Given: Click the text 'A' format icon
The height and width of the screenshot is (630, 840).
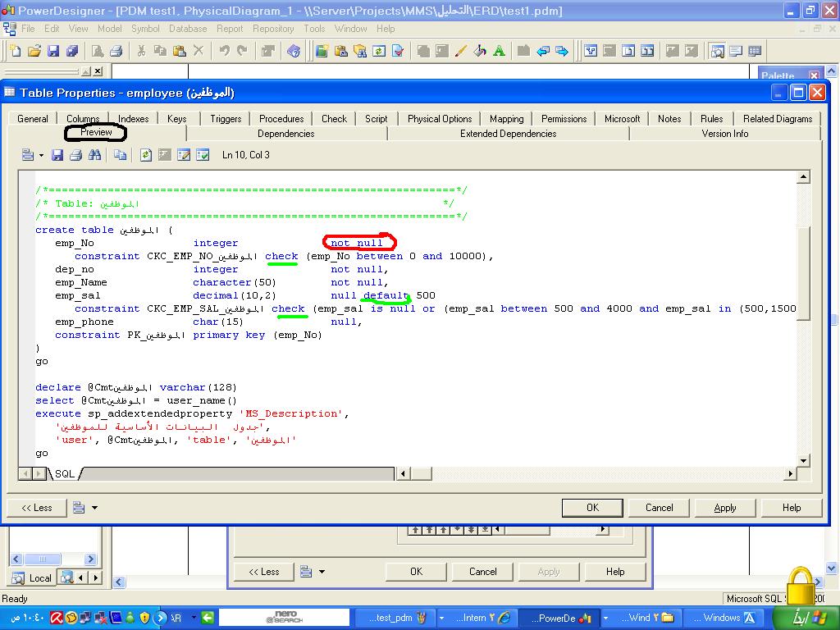Looking at the screenshot, I should pyautogui.click(x=499, y=51).
